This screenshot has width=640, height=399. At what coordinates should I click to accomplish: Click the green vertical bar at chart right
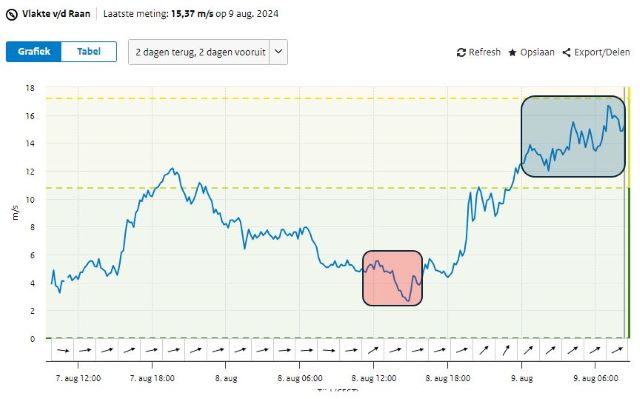click(627, 263)
